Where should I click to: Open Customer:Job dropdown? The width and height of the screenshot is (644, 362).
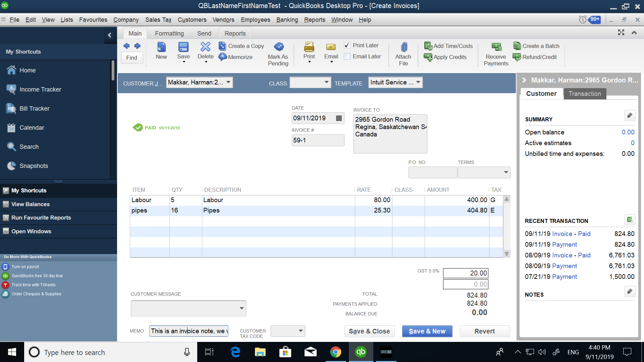228,82
